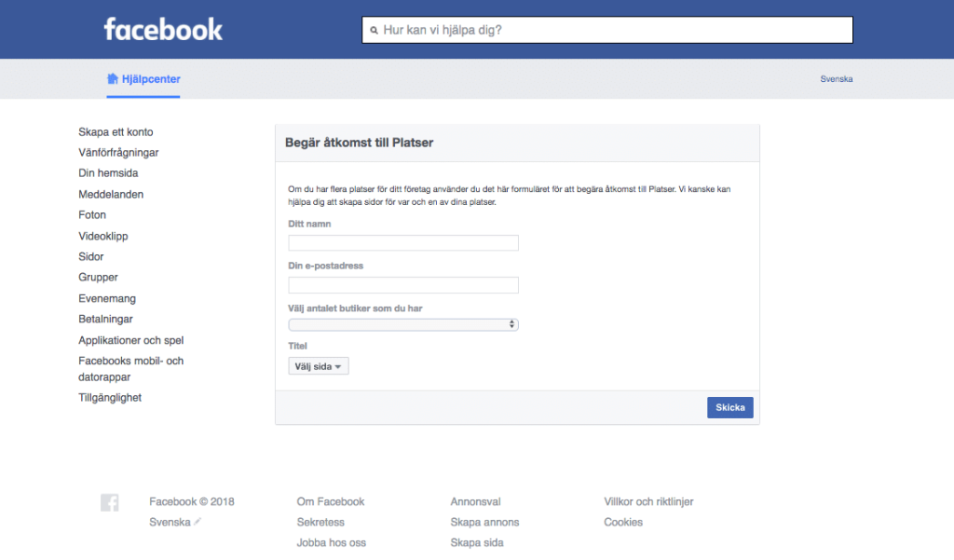Screen dimensions: 954x560
Task: Click the magnifying glass in the search bar
Action: [376, 29]
